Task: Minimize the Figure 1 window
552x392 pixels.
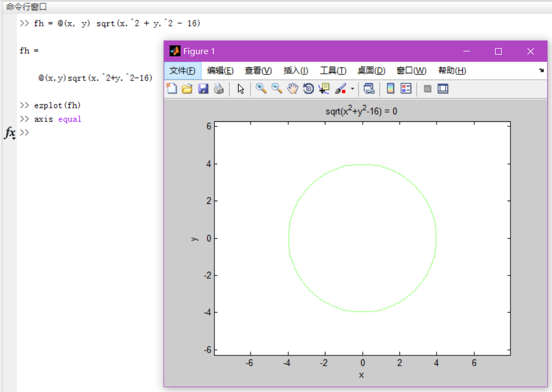Action: point(467,51)
